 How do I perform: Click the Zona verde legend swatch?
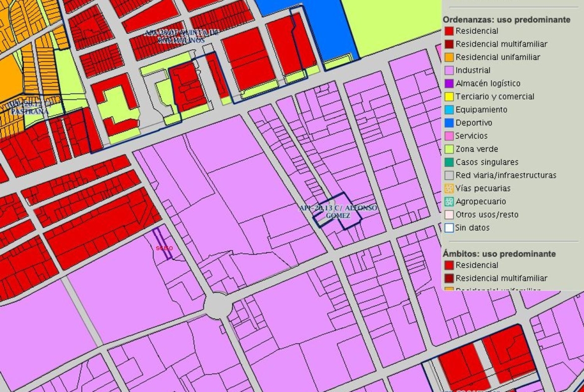449,149
